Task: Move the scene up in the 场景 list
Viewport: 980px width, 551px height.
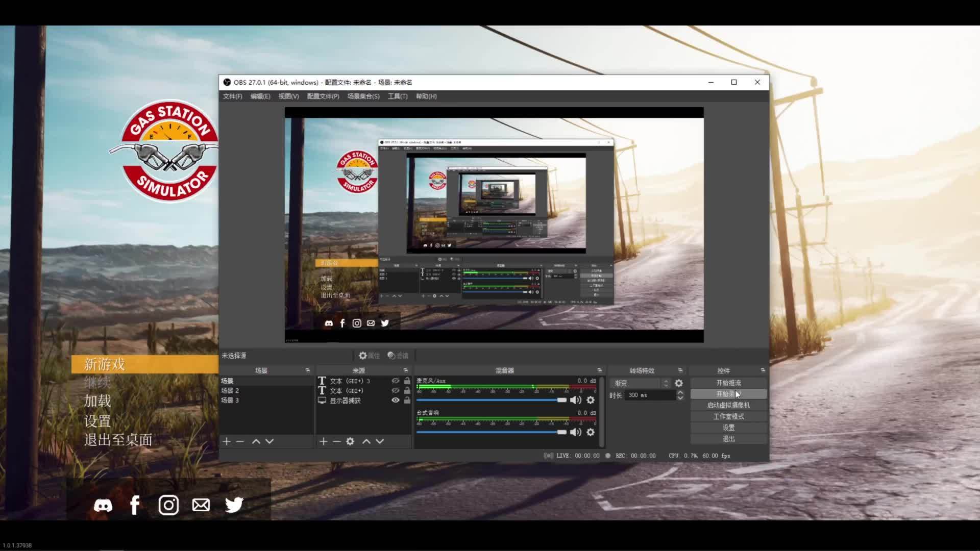Action: (256, 441)
